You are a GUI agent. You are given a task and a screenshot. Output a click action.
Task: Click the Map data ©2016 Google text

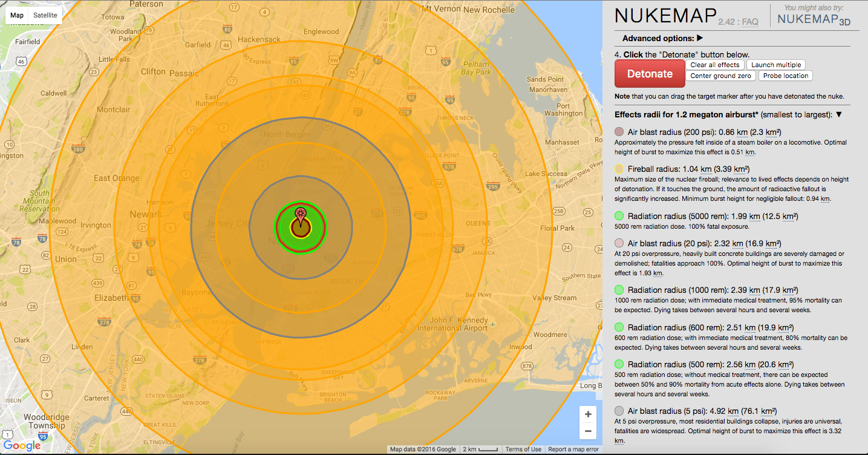click(x=423, y=450)
